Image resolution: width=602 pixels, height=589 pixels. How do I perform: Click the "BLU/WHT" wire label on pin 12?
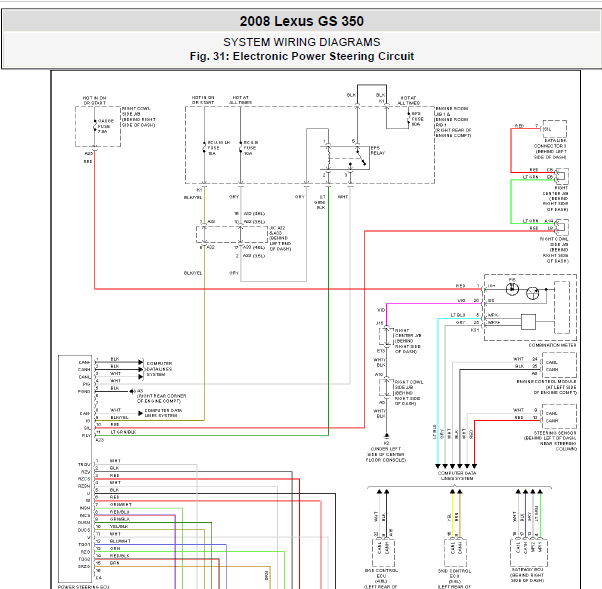click(x=120, y=541)
